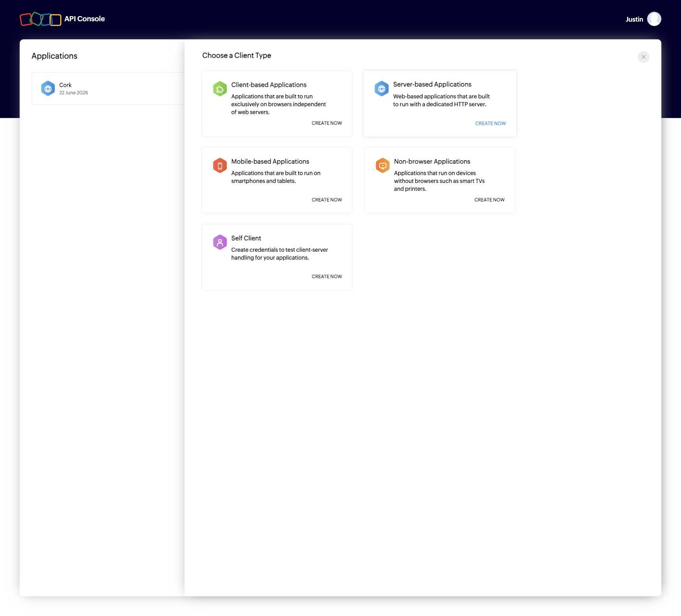Close the Choose a Client Type panel
The image size is (681, 616).
click(x=643, y=57)
